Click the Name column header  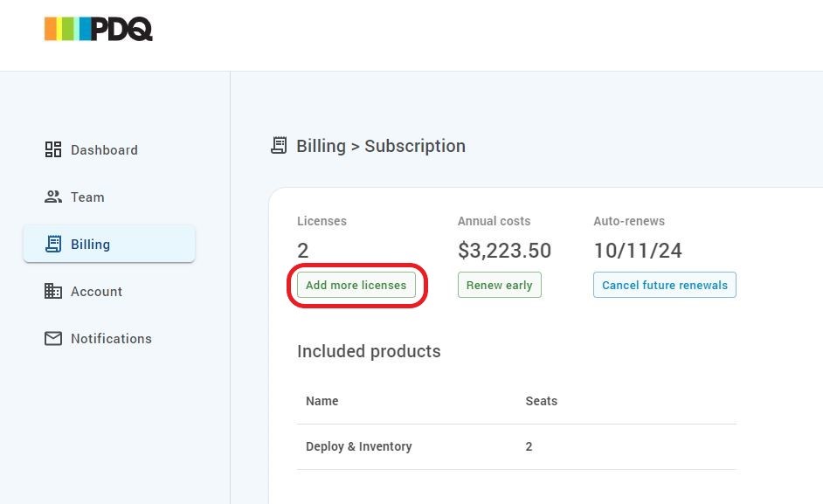tap(322, 401)
